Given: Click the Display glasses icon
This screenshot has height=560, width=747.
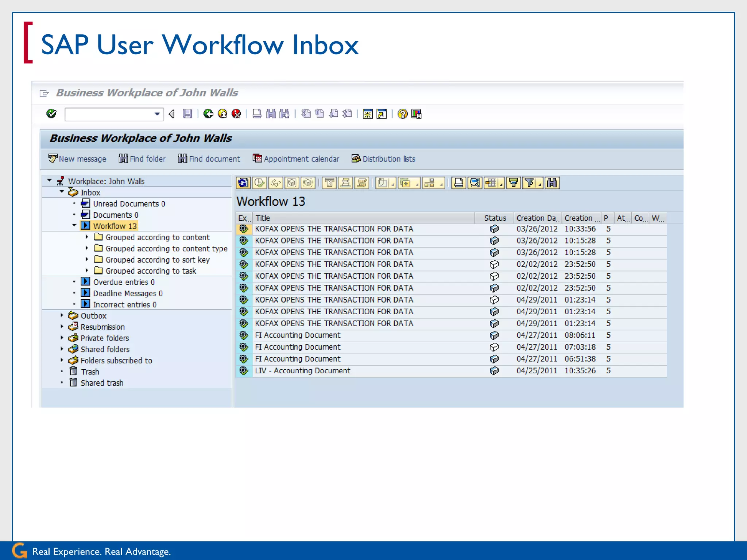Looking at the screenshot, I should coord(276,183).
